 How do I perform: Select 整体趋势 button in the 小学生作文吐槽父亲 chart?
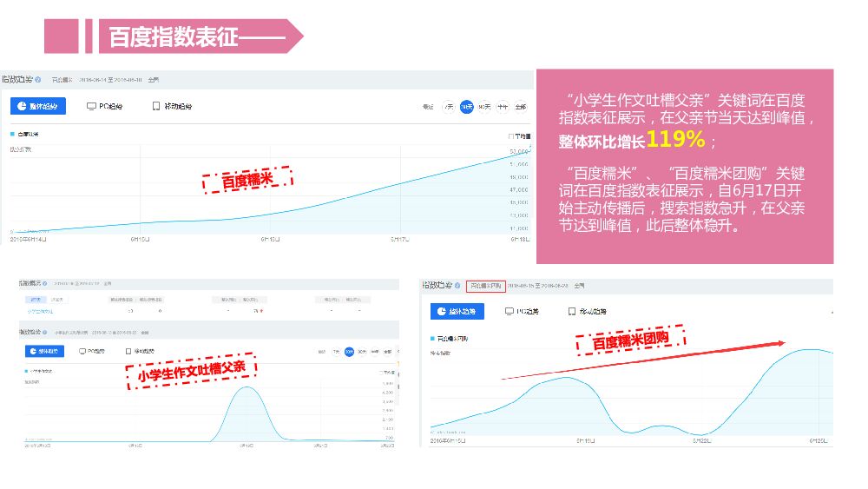click(x=44, y=351)
